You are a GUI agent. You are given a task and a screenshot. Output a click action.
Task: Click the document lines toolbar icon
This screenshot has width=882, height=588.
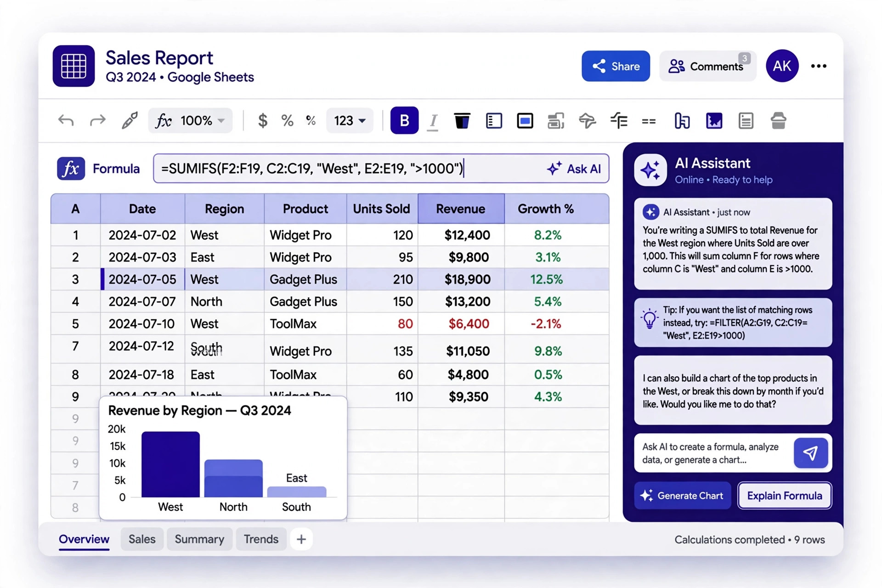[746, 121]
